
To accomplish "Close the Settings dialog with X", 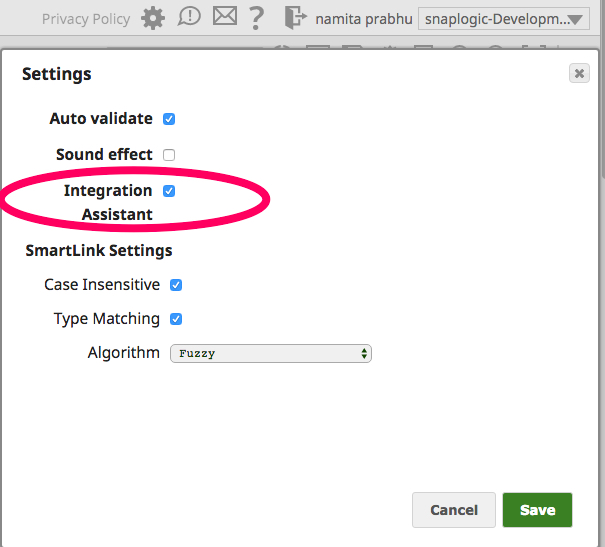I will pyautogui.click(x=579, y=73).
